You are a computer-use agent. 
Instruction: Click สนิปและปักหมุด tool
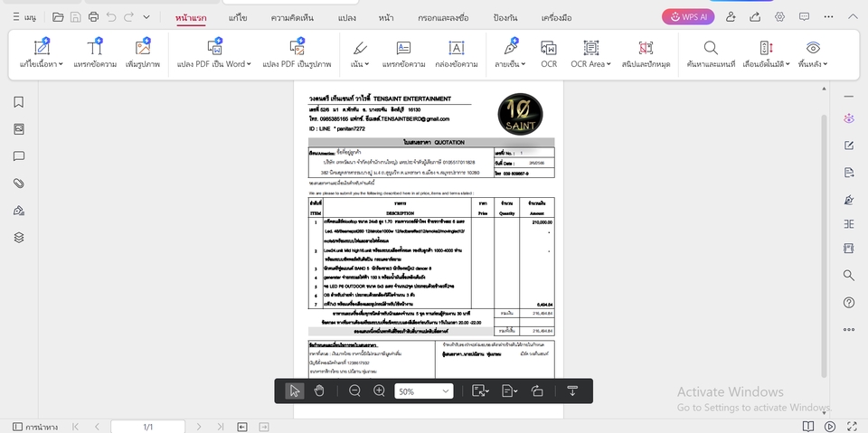[x=646, y=53]
